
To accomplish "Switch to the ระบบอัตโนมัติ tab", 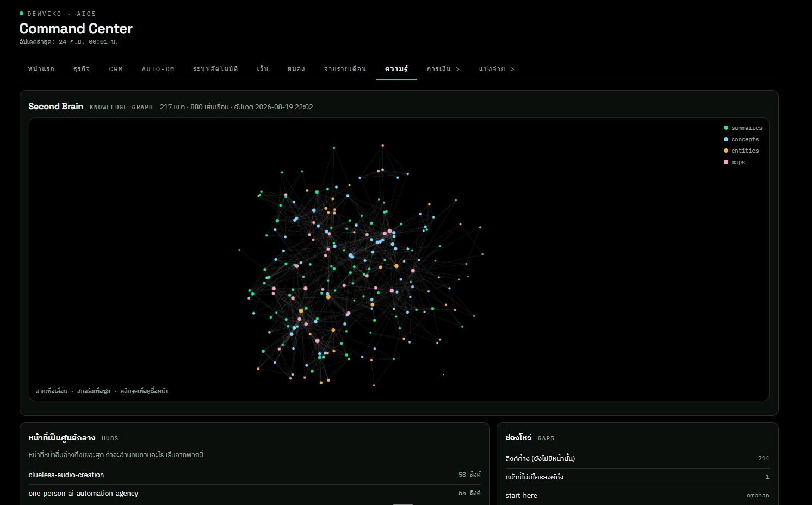I will tap(215, 69).
